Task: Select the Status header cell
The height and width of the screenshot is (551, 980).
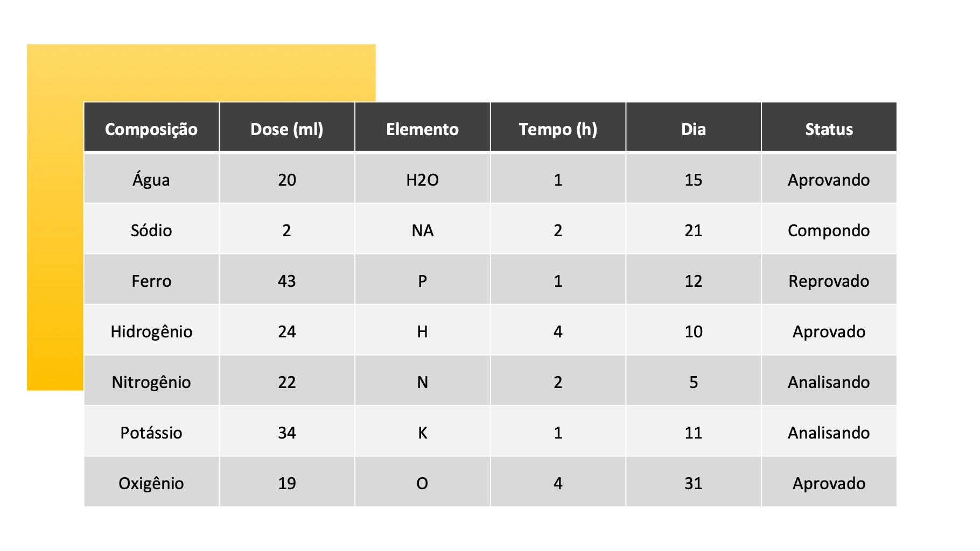Action: pyautogui.click(x=829, y=129)
